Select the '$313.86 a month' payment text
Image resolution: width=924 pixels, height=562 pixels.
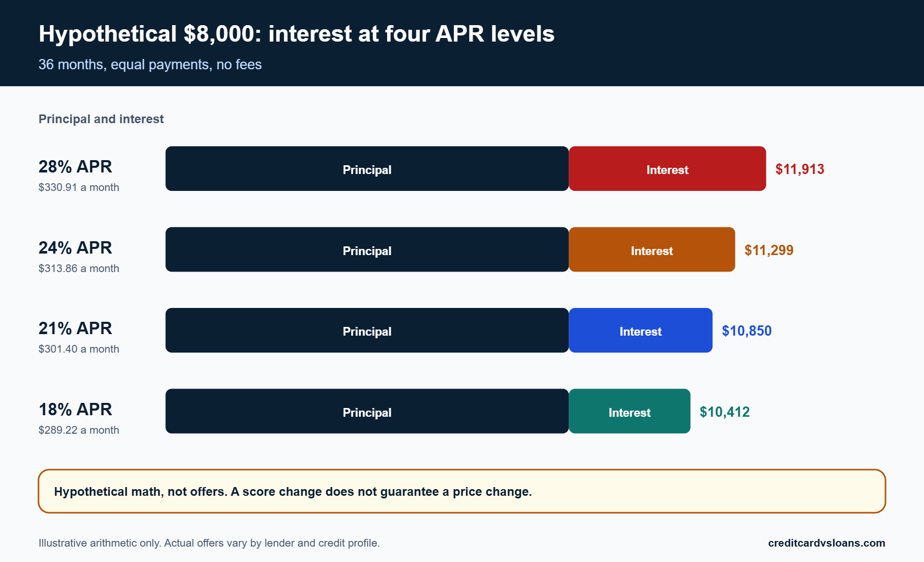pyautogui.click(x=79, y=268)
